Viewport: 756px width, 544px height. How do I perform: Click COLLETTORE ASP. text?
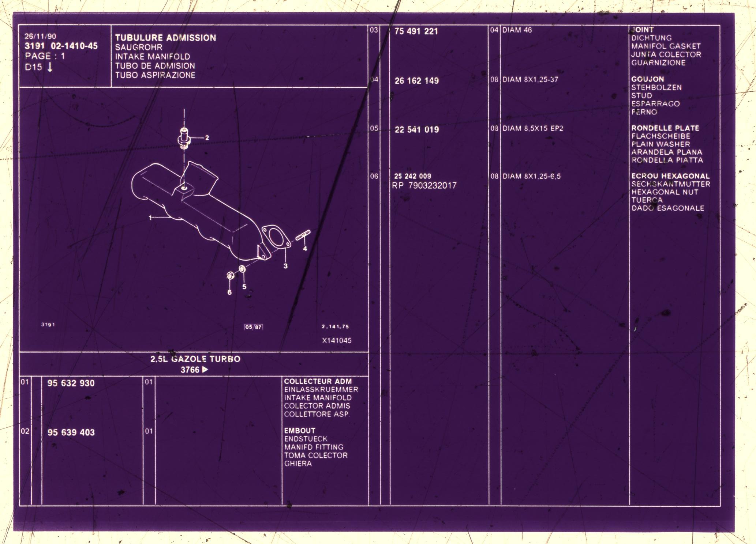point(317,414)
